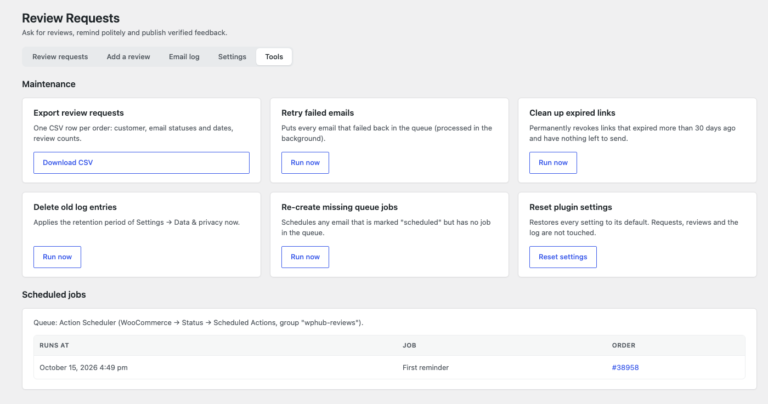Open the Email log tab

point(184,57)
